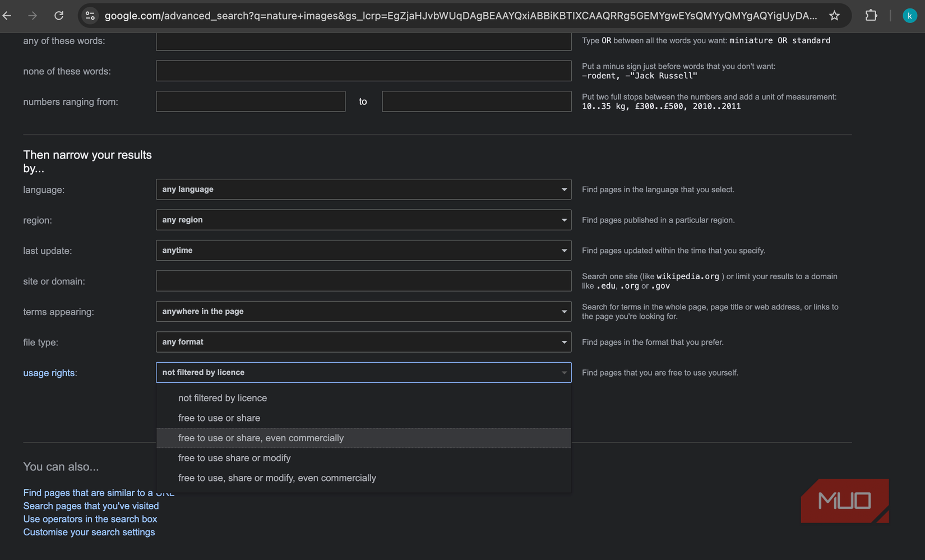925x560 pixels.
Task: Bookmark this page with star icon
Action: tap(834, 16)
